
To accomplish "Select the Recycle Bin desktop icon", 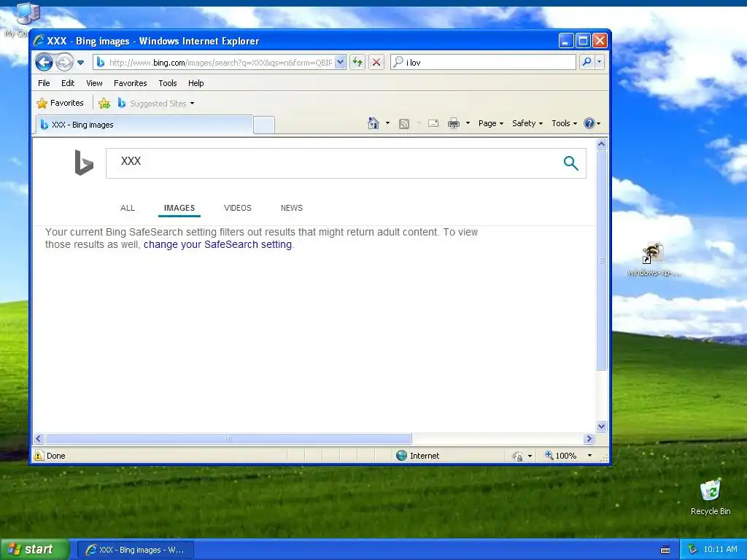I will point(711,497).
